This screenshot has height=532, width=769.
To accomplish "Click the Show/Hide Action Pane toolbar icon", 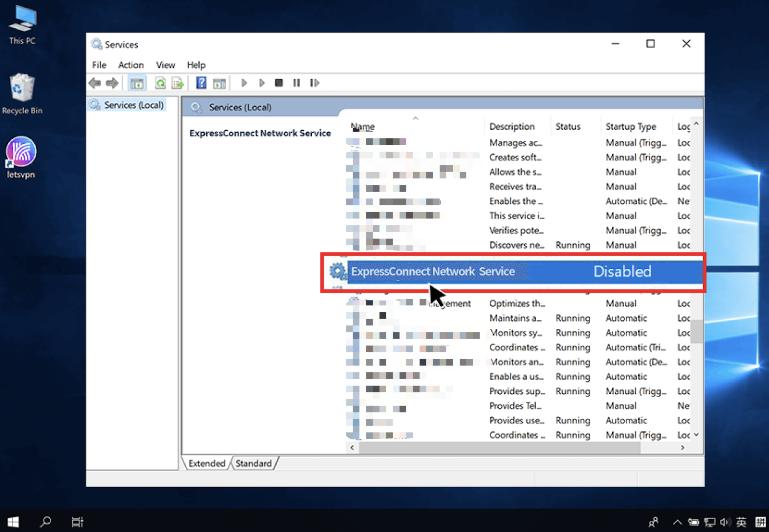I will point(219,83).
